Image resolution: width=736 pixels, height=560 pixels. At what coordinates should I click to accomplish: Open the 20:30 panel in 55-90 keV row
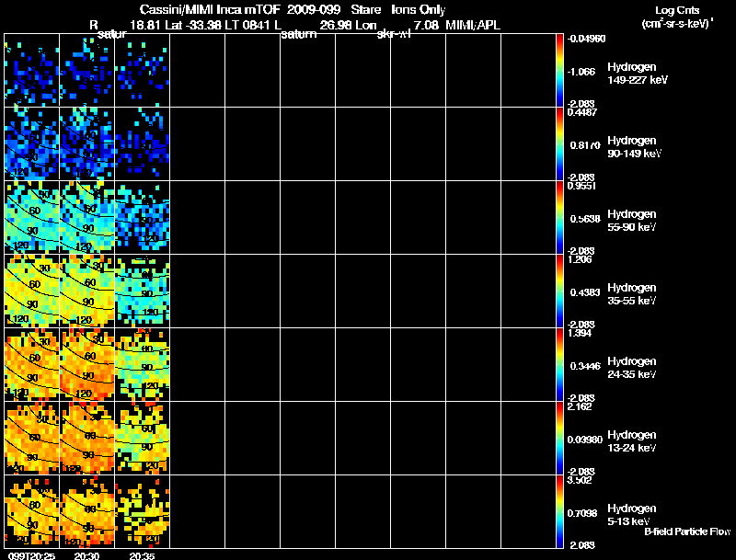coord(86,217)
